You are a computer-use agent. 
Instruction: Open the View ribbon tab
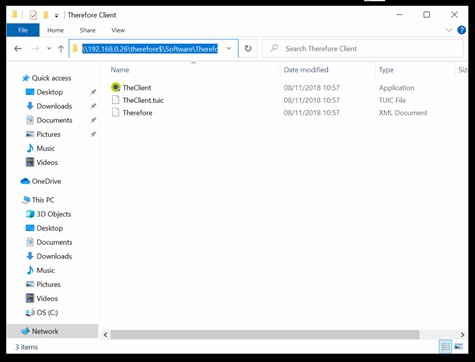(x=118, y=30)
